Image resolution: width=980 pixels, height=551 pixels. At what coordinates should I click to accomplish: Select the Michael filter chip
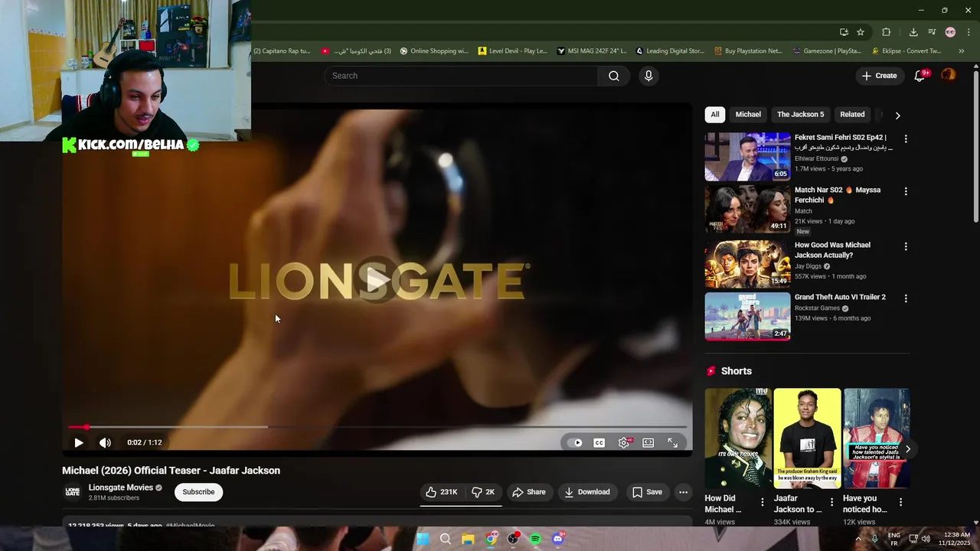click(748, 115)
